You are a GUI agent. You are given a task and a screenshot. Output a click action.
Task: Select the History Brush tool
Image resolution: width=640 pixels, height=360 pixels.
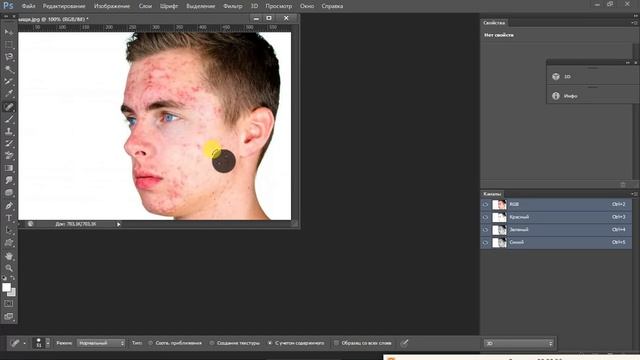9,144
